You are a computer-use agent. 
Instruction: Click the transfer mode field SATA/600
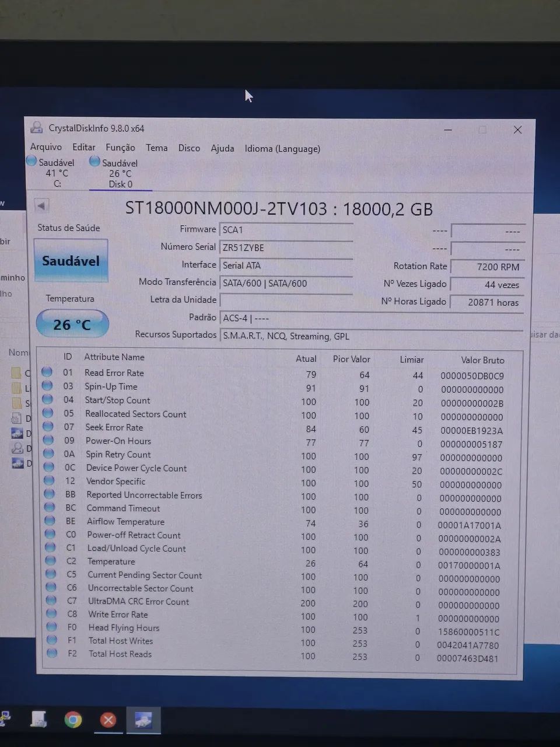click(286, 284)
